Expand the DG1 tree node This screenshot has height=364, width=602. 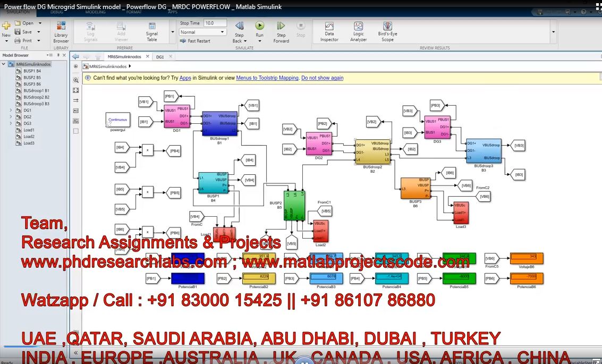coord(11,110)
